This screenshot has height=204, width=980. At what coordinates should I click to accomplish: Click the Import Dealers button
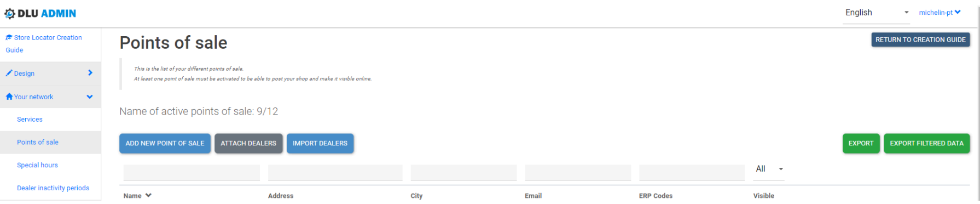pyautogui.click(x=320, y=143)
